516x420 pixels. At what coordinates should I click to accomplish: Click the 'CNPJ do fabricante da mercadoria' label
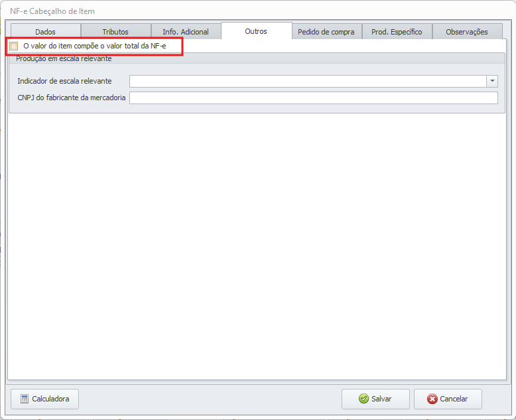coord(72,98)
